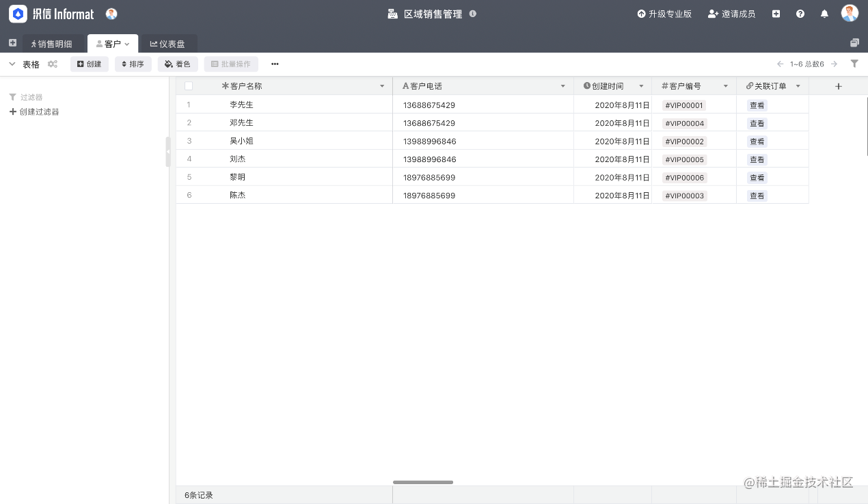Open 创建时间 column dropdown arrow
The width and height of the screenshot is (868, 504).
[x=641, y=86]
